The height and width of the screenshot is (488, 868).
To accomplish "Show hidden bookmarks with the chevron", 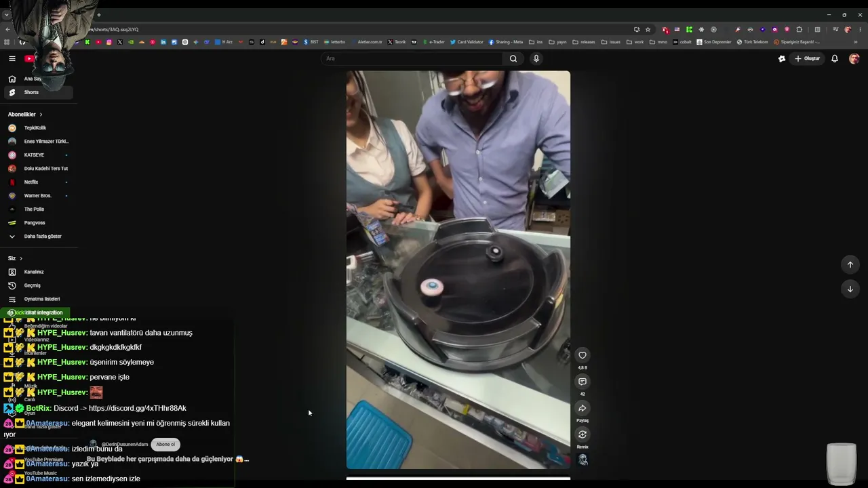I will click(x=856, y=42).
